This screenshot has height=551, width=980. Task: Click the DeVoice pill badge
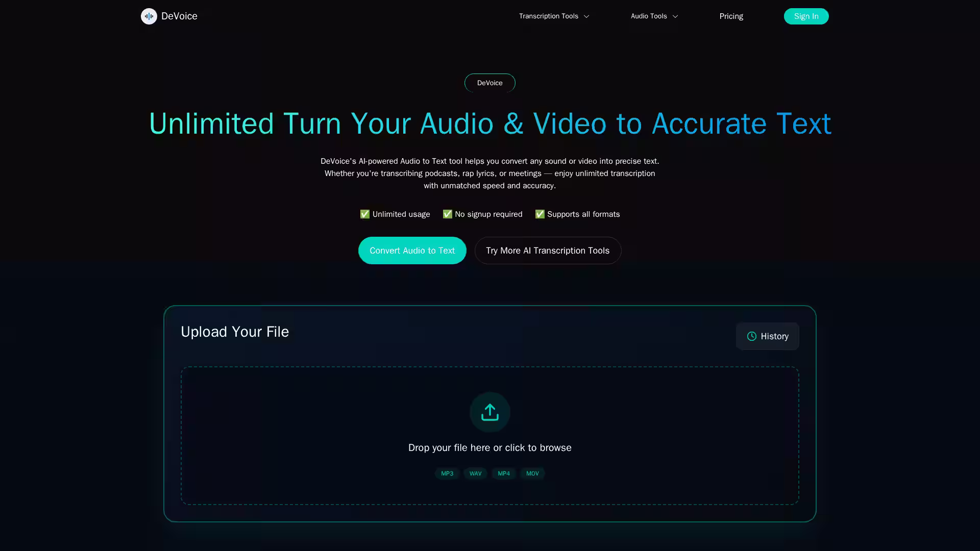click(490, 83)
